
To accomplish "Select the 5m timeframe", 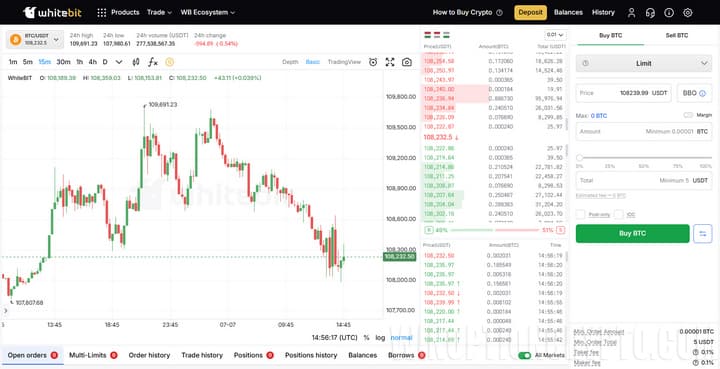I will click(x=28, y=62).
